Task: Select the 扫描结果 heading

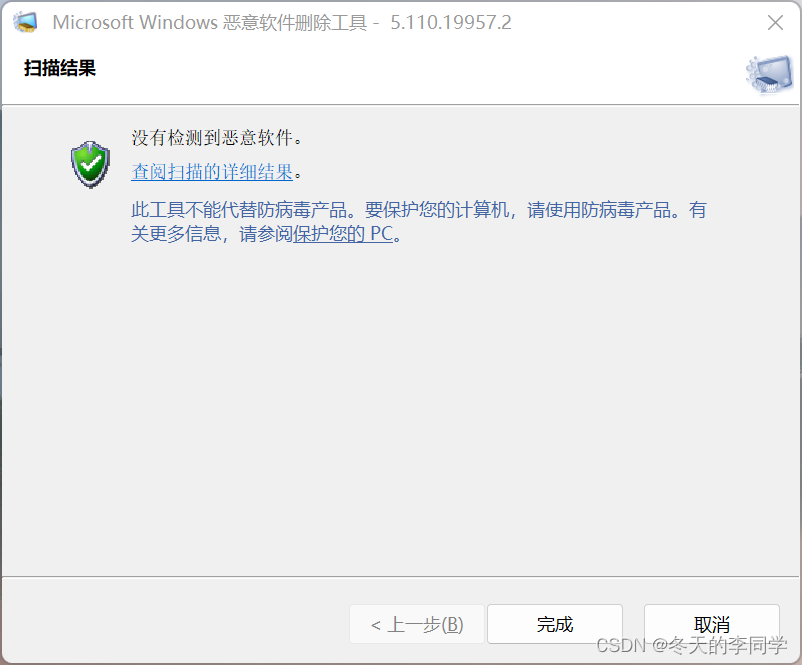Action: point(60,68)
